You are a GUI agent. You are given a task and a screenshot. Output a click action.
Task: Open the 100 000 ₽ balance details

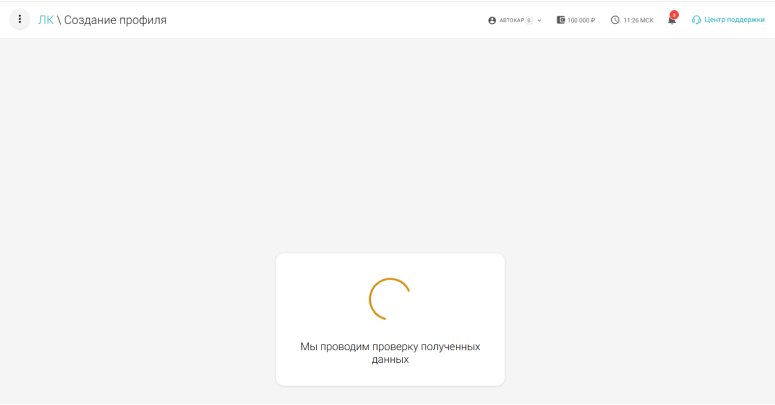581,20
